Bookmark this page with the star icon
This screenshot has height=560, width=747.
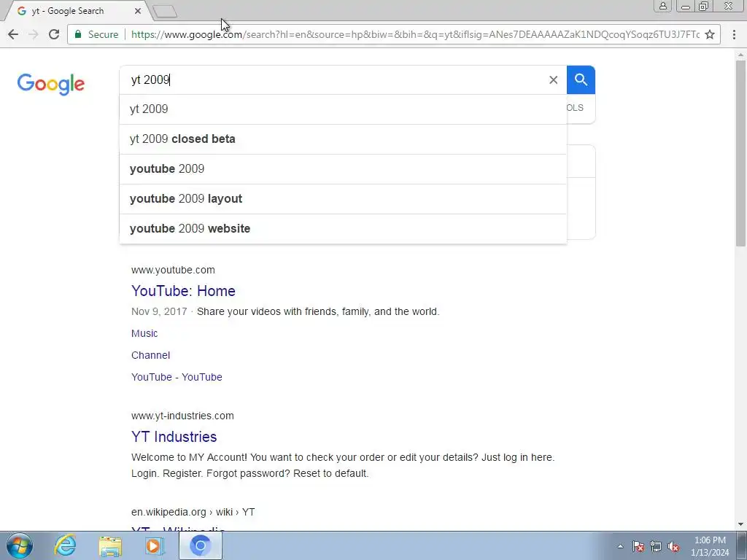click(709, 34)
